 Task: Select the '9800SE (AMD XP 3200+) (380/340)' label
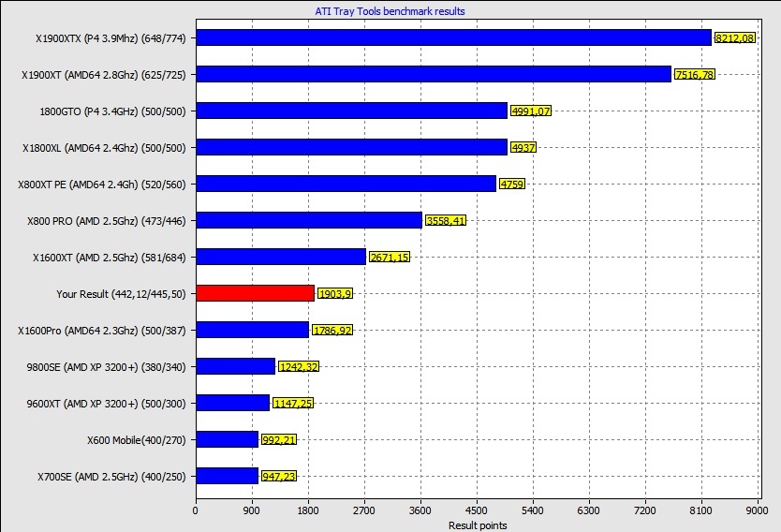pyautogui.click(x=106, y=367)
